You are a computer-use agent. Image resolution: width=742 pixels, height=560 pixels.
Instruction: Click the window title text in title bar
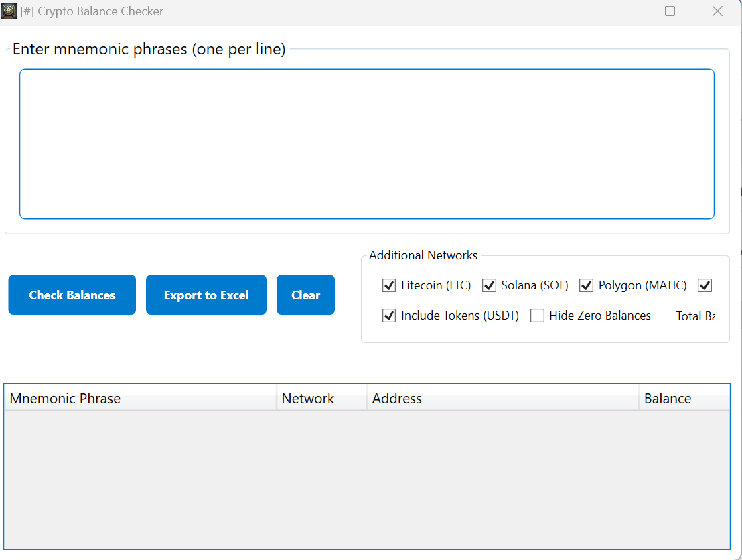(92, 11)
